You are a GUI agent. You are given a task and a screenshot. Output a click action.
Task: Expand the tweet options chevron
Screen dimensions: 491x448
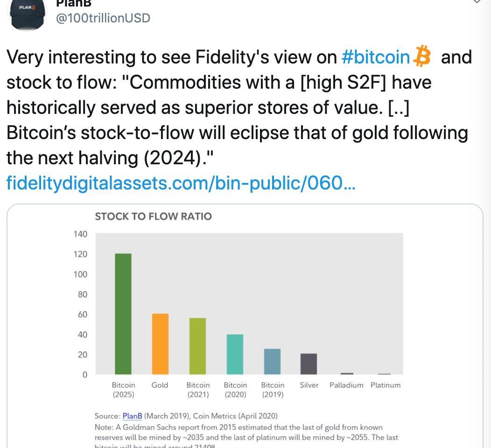(x=476, y=2)
